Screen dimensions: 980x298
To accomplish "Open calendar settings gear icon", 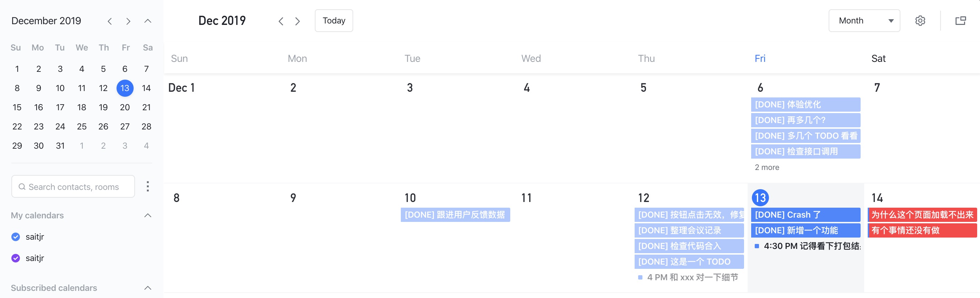I will pos(920,21).
